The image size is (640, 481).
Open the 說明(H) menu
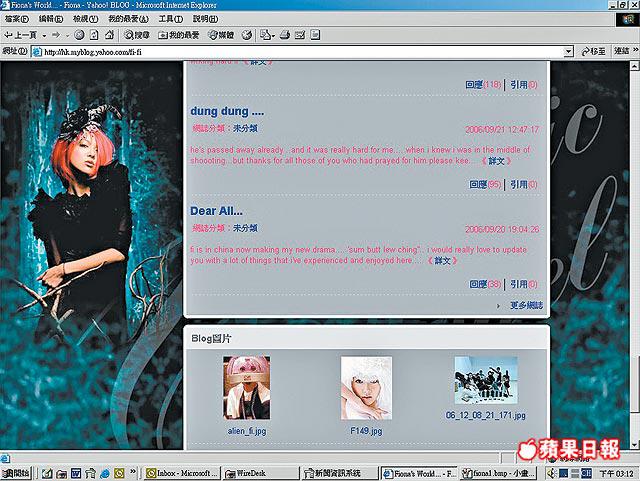click(x=205, y=19)
